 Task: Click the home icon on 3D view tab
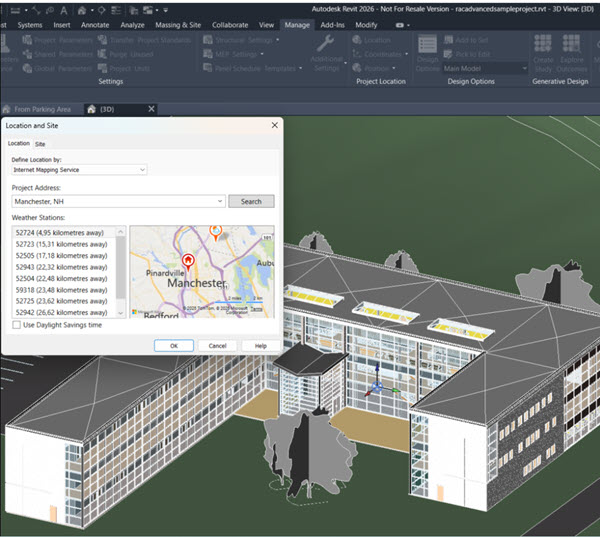(x=92, y=109)
